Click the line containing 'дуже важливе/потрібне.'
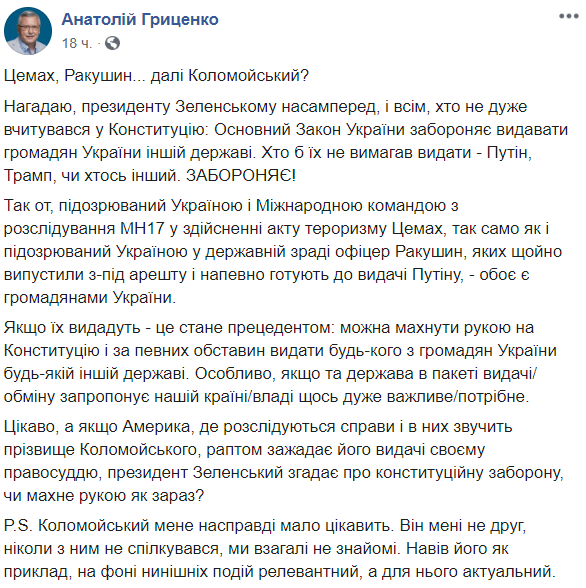Viewport: 586px width, 588px height. click(266, 396)
